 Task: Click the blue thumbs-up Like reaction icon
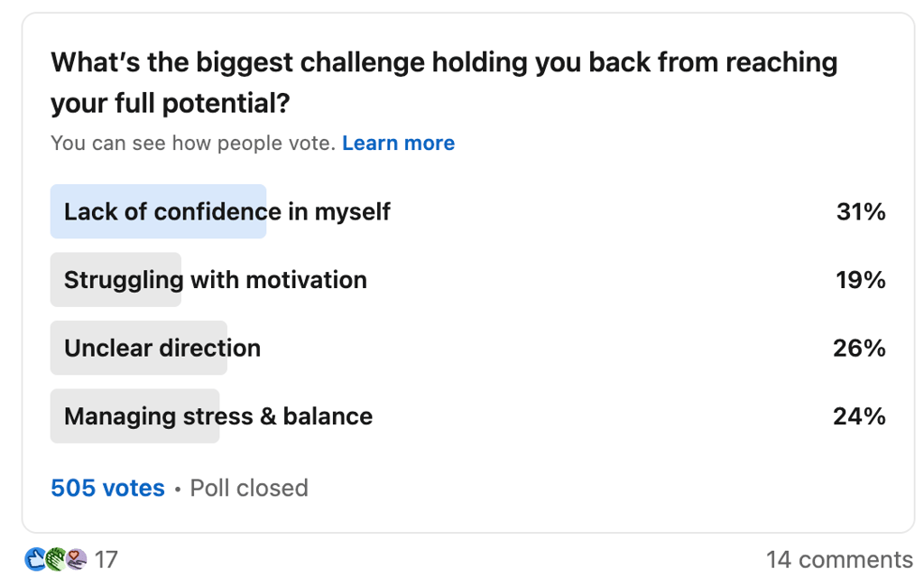(34, 559)
